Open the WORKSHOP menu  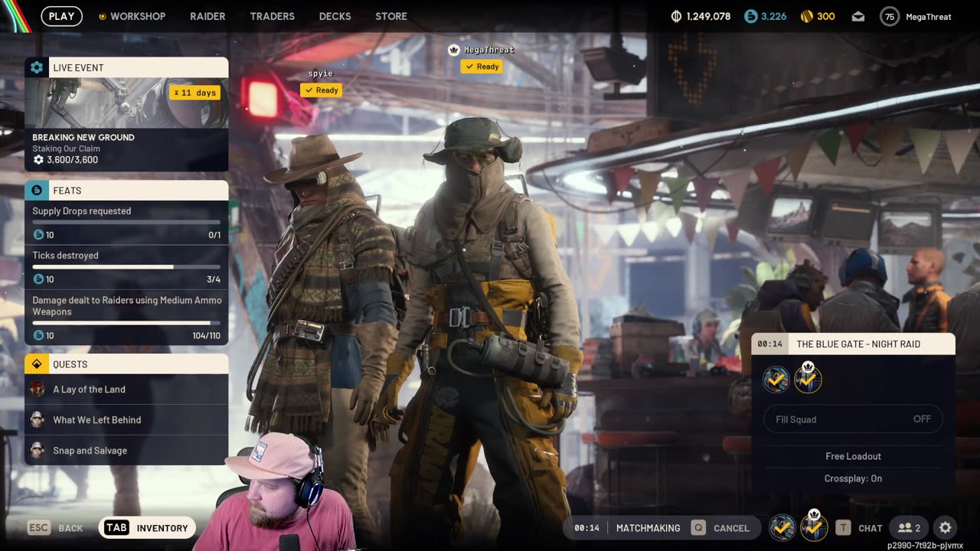(x=132, y=16)
